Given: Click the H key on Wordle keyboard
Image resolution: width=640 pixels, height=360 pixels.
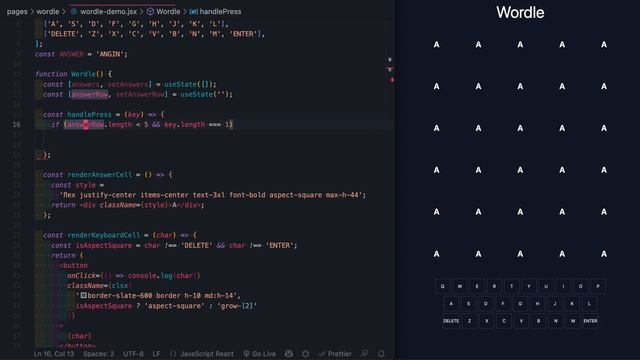Looking at the screenshot, I should click(x=538, y=304).
